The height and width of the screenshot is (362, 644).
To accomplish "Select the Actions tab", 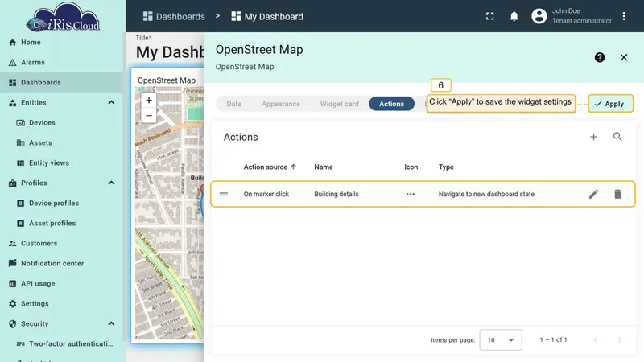I will click(x=391, y=104).
